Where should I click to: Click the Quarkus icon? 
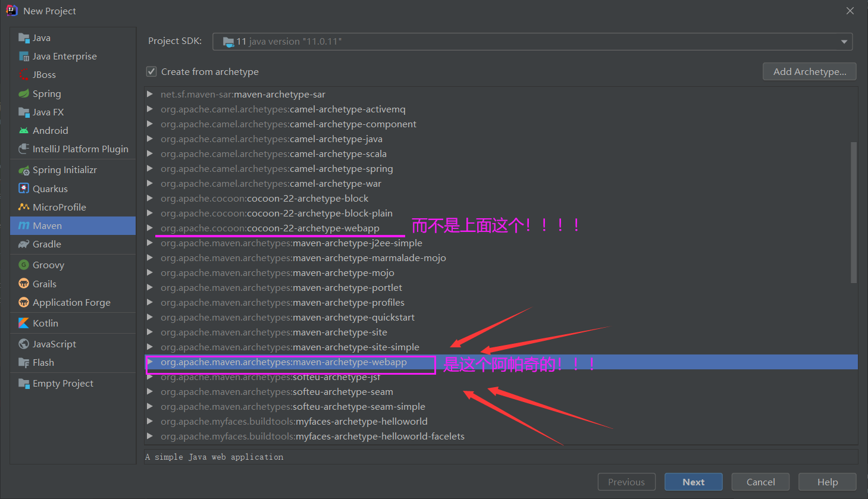24,189
